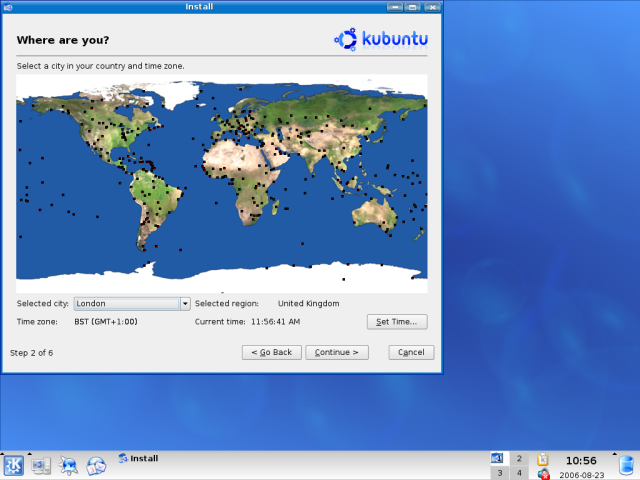Switch to virtual desktop 2
Viewport: 640px width, 480px height.
[519, 458]
